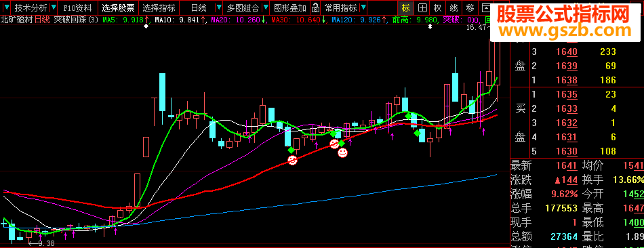Click the lowest smiley face signal marker

(x=292, y=160)
